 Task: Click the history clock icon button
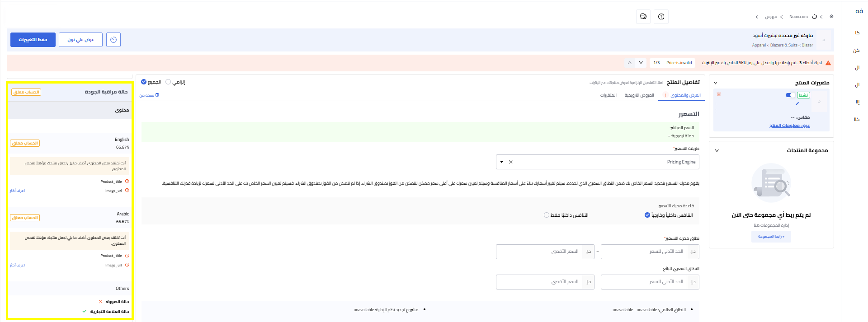(113, 40)
